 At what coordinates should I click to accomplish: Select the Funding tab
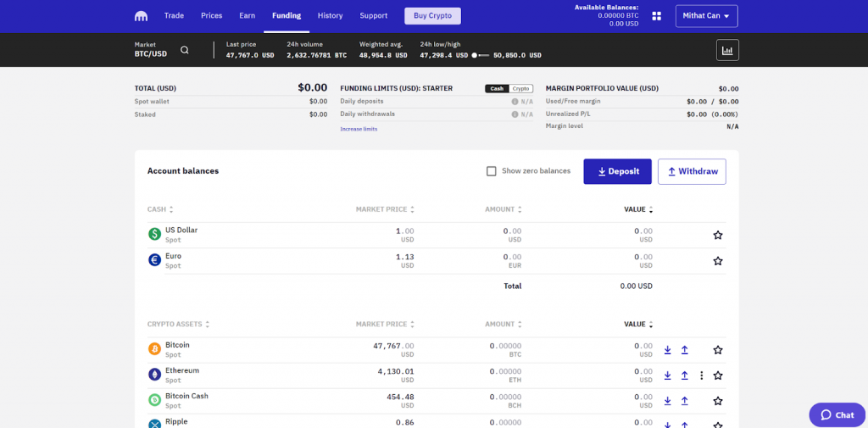tap(287, 15)
